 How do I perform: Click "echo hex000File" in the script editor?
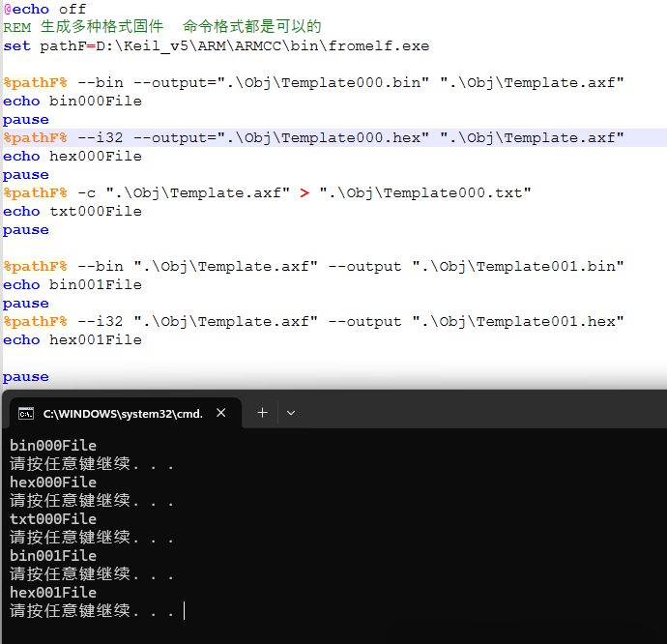[x=72, y=156]
